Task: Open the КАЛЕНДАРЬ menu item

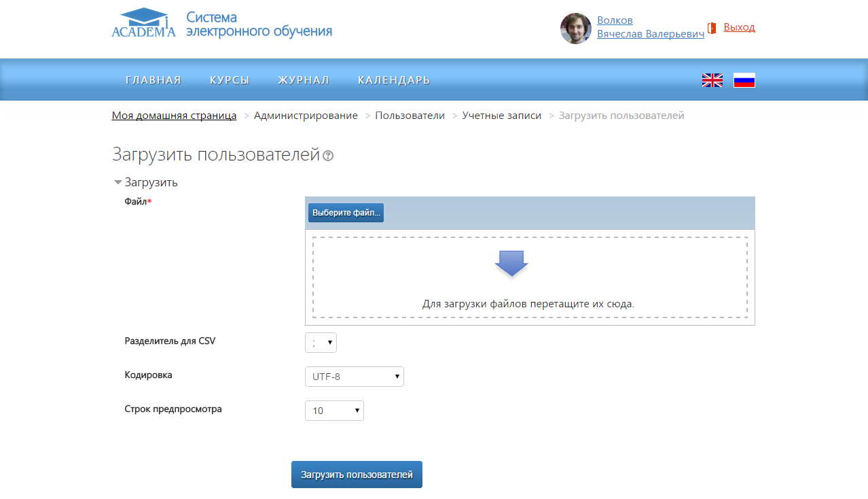Action: click(x=394, y=80)
